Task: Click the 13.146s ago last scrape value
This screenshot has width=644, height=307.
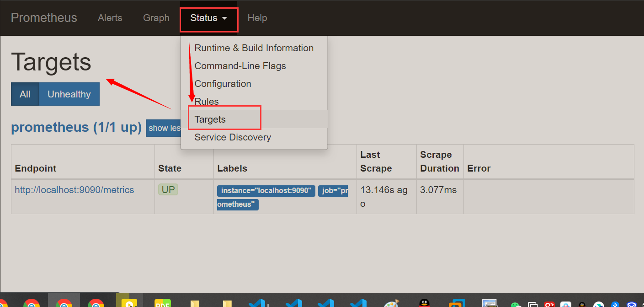Action: 384,197
